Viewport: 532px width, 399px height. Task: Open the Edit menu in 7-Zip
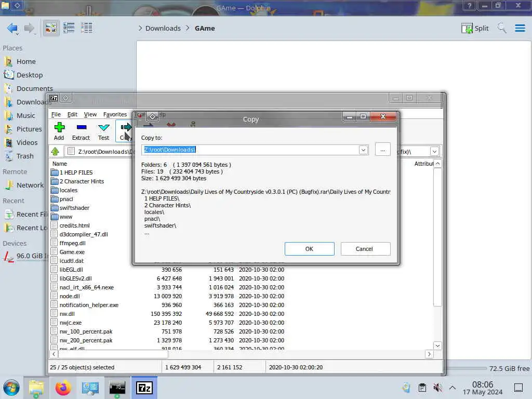72,115
